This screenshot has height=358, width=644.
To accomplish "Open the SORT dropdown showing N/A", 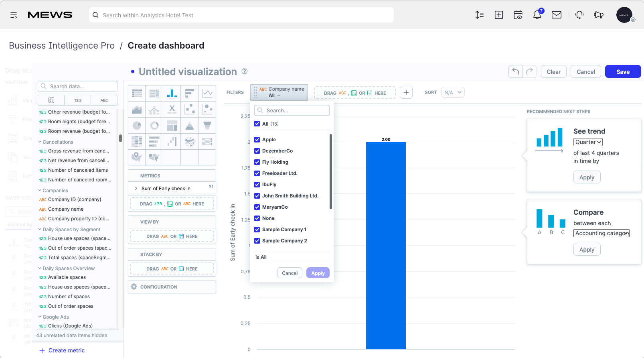I will pyautogui.click(x=453, y=93).
